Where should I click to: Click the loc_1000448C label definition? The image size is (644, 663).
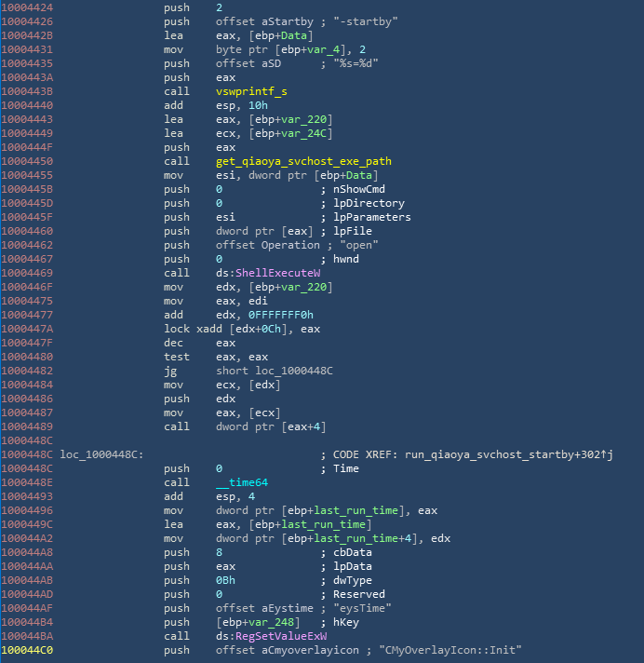tap(101, 454)
